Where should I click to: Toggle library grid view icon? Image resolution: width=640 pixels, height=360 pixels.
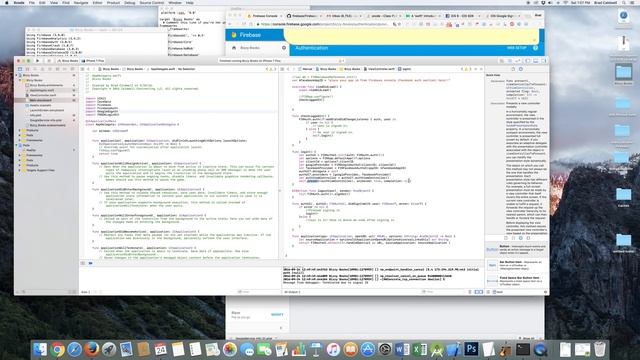[489, 292]
